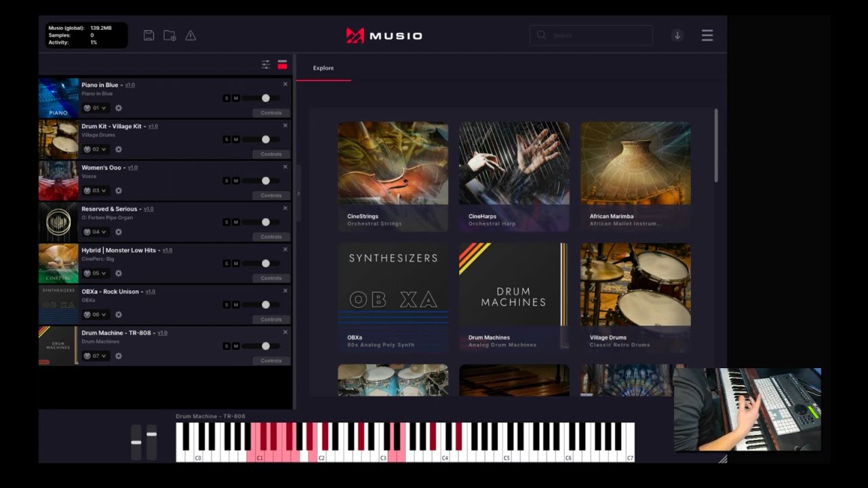Click the OBXa - Rock Unison volume slider
This screenshot has height=488, width=868.
point(262,305)
